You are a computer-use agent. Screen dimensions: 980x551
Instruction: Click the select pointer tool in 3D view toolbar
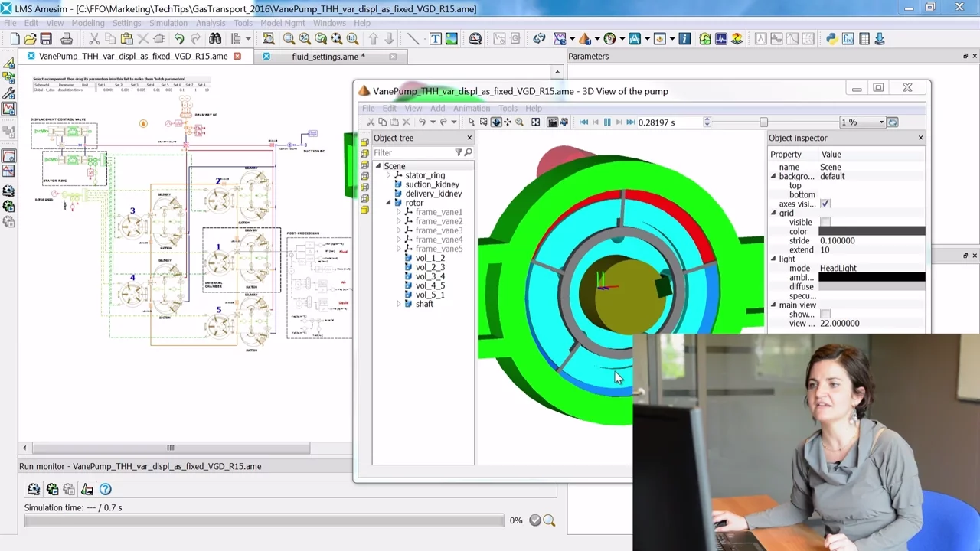(x=472, y=122)
